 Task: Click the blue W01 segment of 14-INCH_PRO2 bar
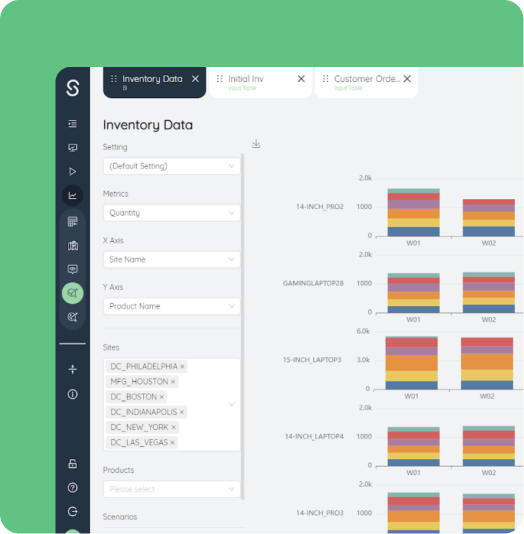click(413, 232)
